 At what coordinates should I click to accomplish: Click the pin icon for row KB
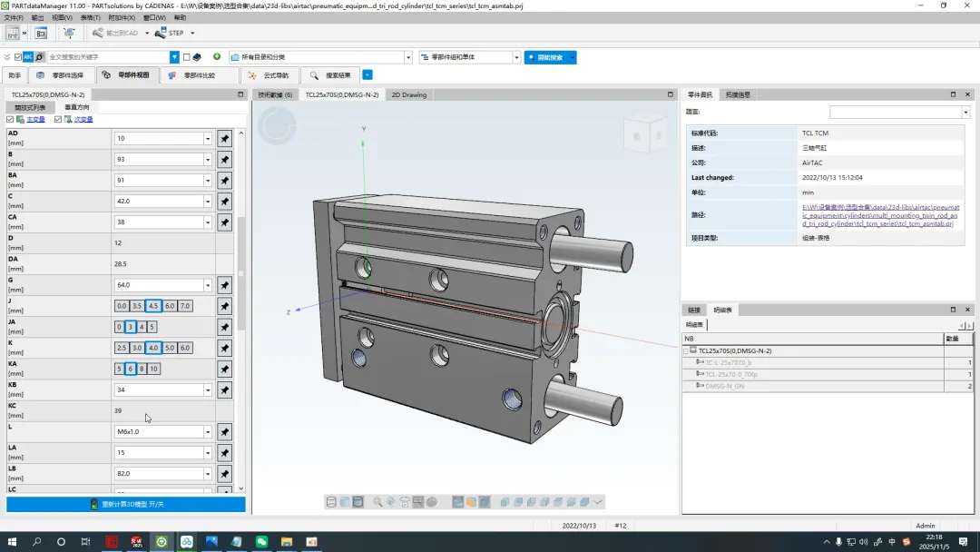coord(224,390)
